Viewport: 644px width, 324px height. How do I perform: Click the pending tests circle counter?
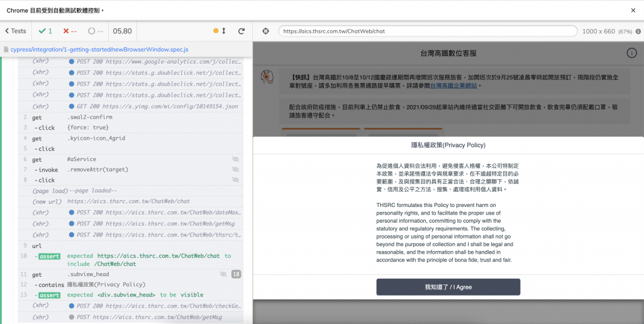(x=96, y=31)
